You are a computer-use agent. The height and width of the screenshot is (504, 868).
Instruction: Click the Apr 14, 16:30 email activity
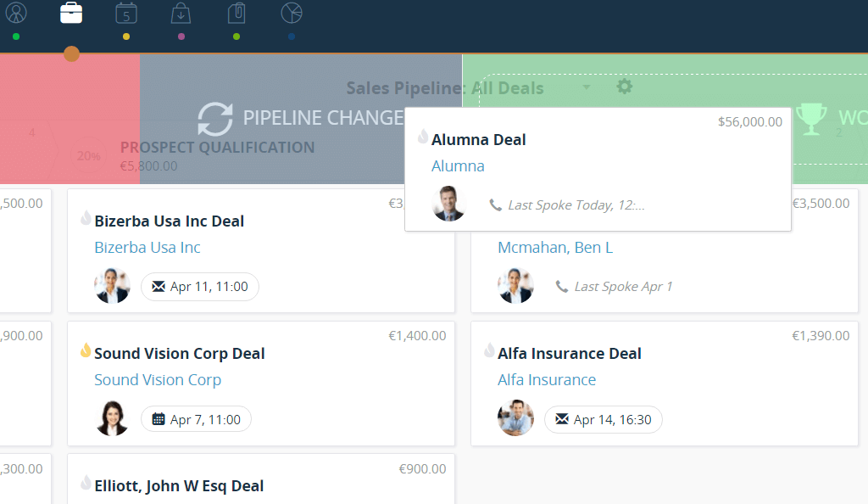pos(603,419)
